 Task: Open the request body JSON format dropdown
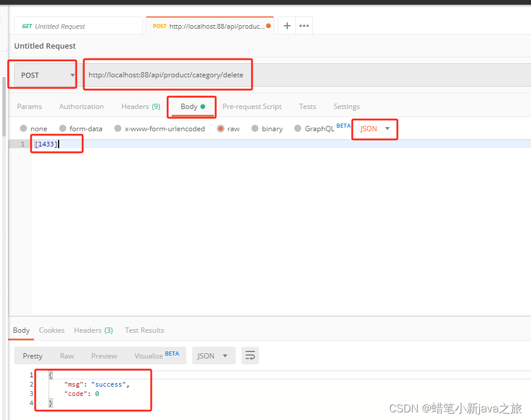(375, 129)
